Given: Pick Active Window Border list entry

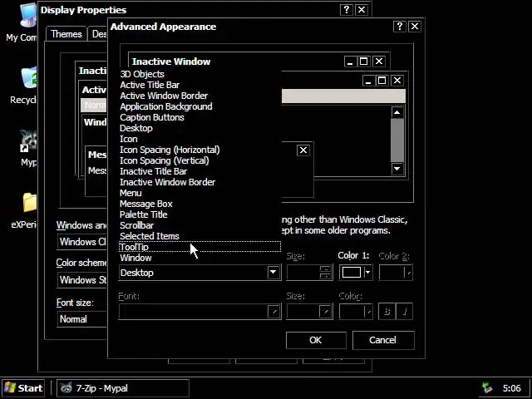Looking at the screenshot, I should click(x=199, y=96).
